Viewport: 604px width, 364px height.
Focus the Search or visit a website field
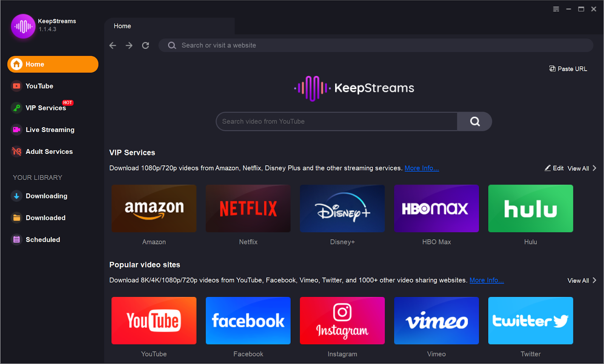pyautogui.click(x=376, y=45)
